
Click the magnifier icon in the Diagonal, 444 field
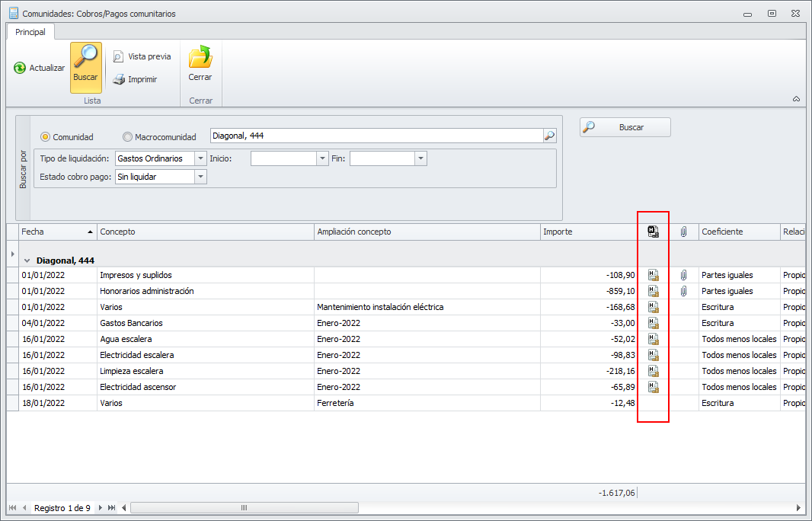coord(549,136)
